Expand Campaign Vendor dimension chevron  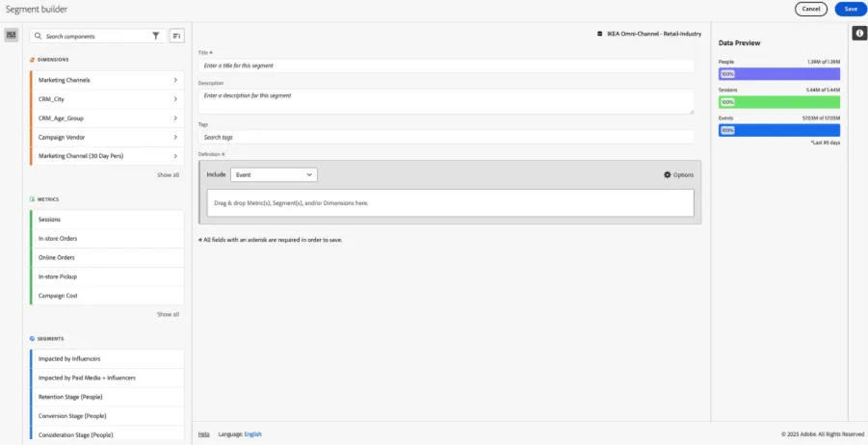pos(175,138)
